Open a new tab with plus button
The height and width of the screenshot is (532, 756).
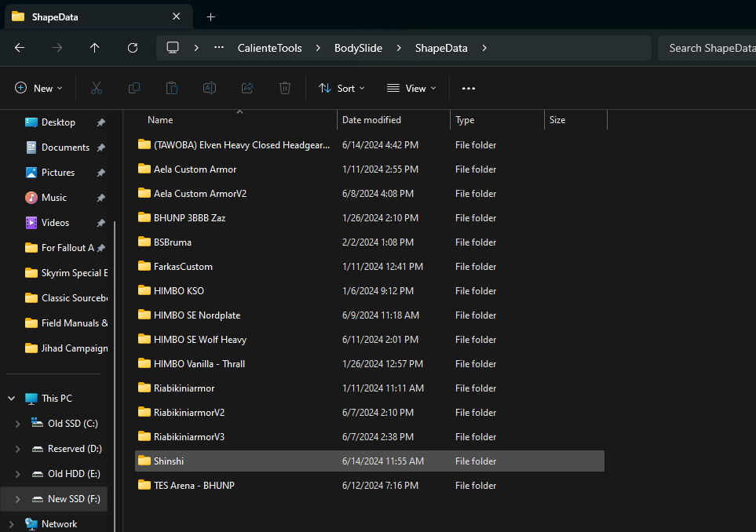(x=210, y=16)
